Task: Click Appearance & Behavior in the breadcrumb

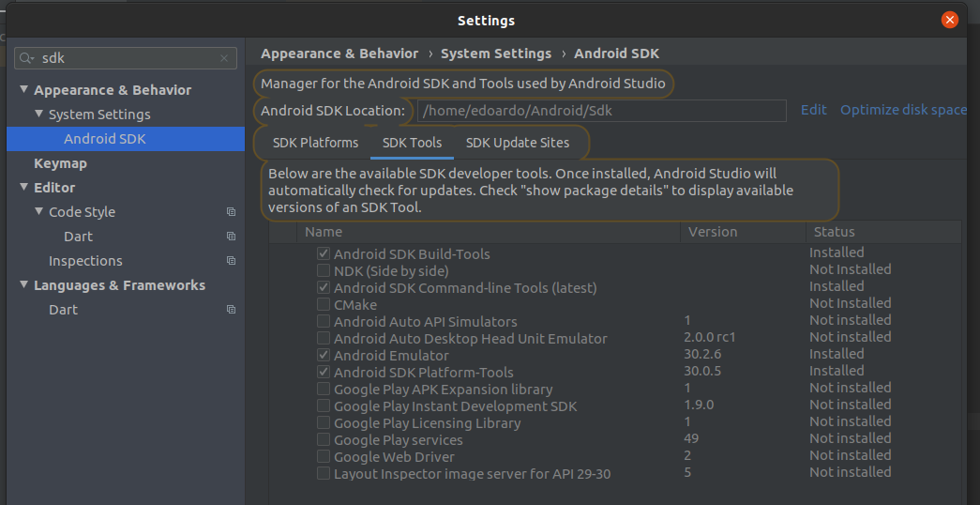Action: 339,54
